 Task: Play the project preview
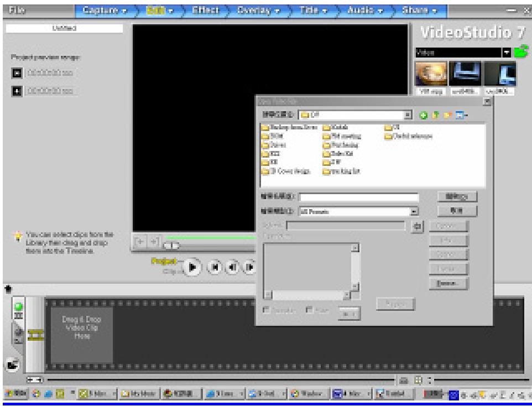tap(192, 267)
